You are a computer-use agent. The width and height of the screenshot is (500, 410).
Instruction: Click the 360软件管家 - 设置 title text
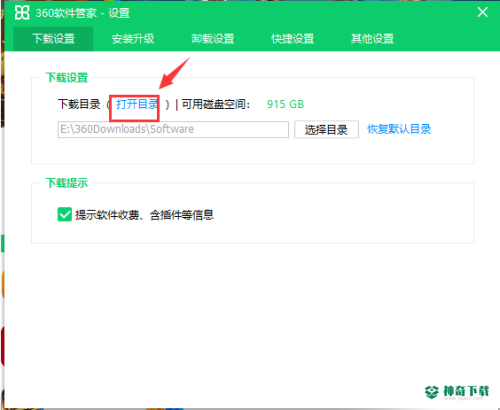83,13
